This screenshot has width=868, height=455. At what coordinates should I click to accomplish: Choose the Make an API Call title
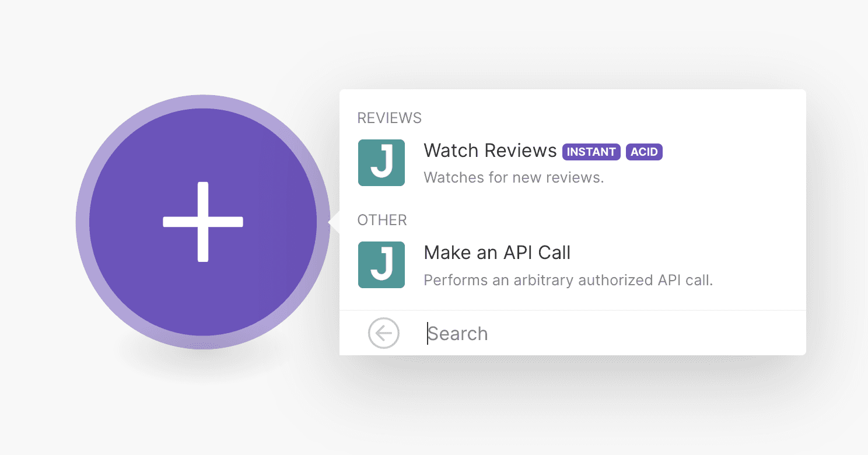coord(497,253)
